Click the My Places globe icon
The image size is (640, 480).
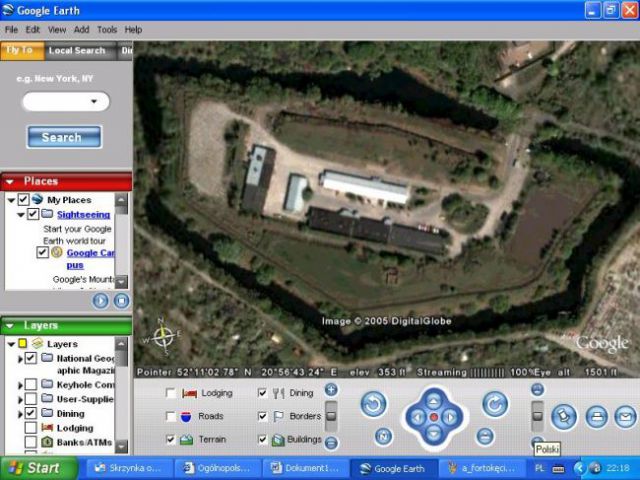point(38,199)
